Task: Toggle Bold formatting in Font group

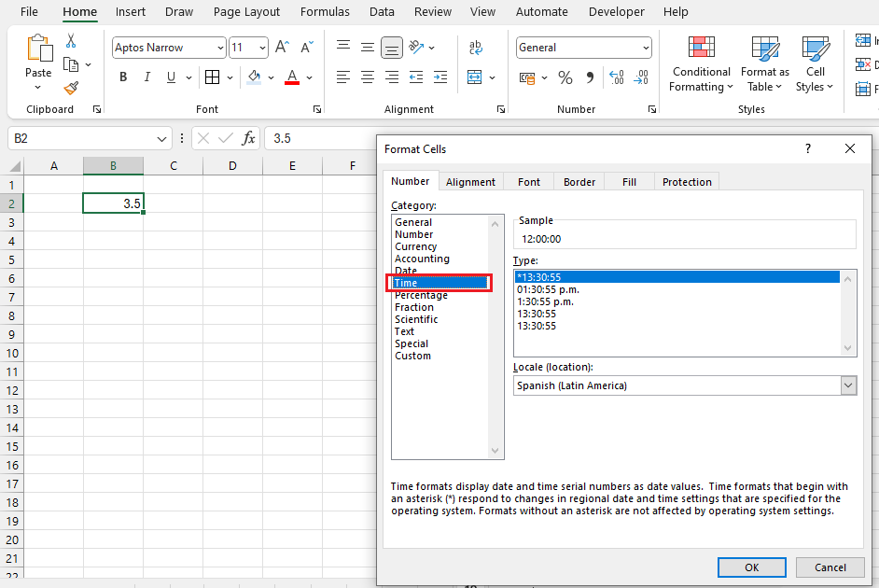Action: click(123, 77)
